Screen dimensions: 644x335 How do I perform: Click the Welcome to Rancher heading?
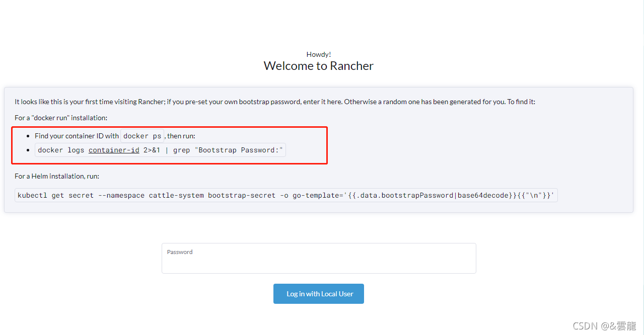tap(319, 66)
